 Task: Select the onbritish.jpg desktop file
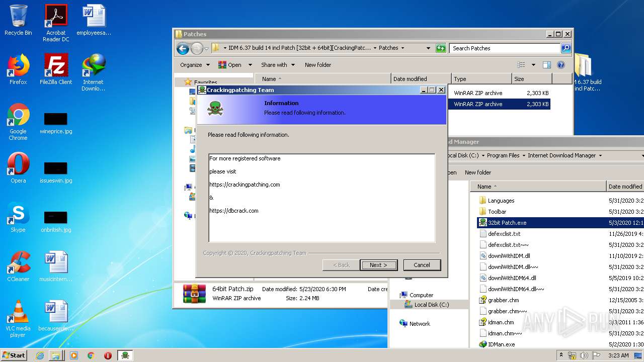(56, 222)
